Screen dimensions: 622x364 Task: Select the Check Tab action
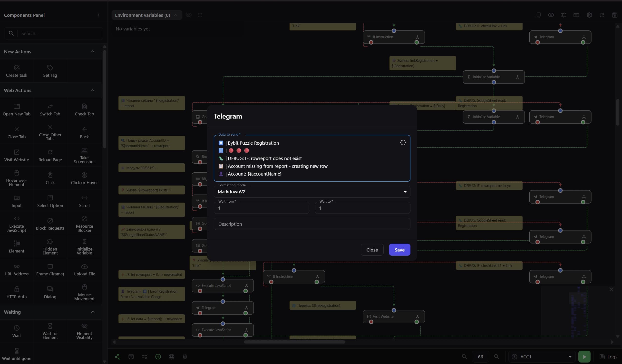(x=84, y=110)
